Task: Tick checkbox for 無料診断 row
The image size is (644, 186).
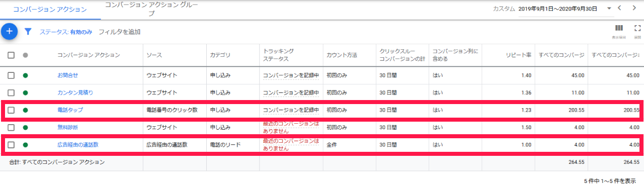Action: click(x=11, y=128)
